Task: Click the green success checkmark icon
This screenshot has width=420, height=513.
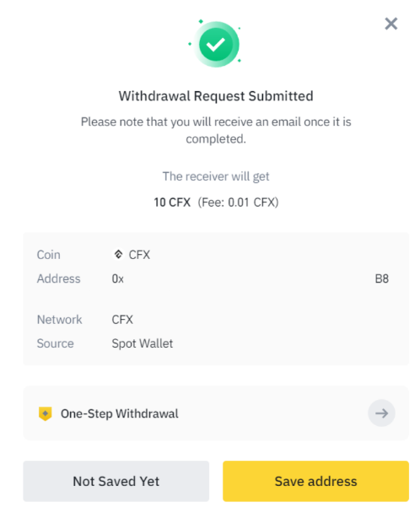Action: point(216,44)
